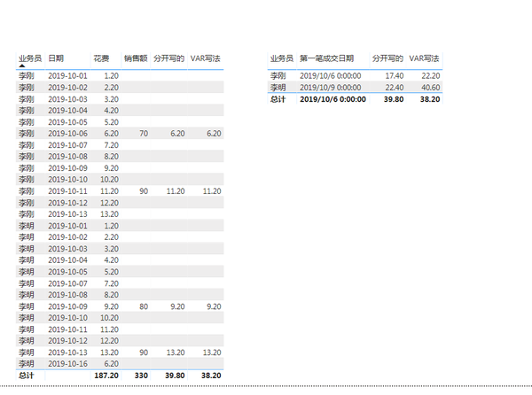
Task: Select 李刚 row dated 2019-10-01
Action: click(120, 76)
